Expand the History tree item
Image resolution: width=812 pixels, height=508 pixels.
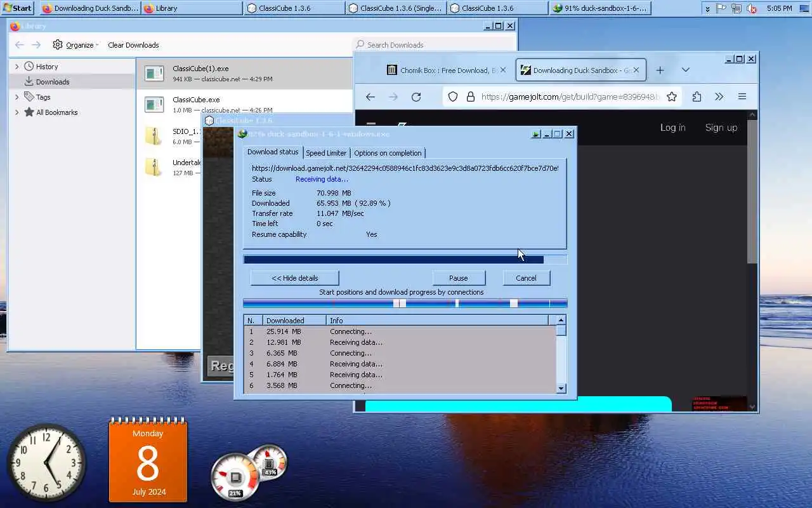17,66
